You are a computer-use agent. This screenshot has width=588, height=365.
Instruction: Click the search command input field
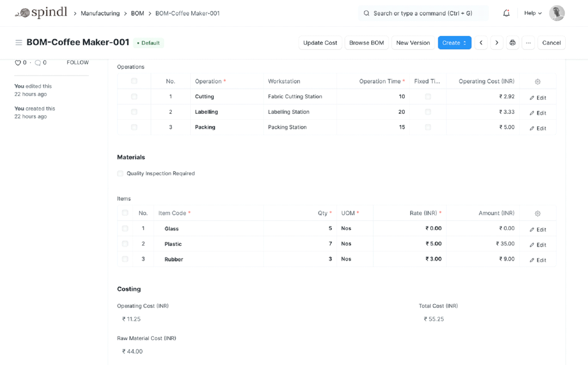[423, 13]
